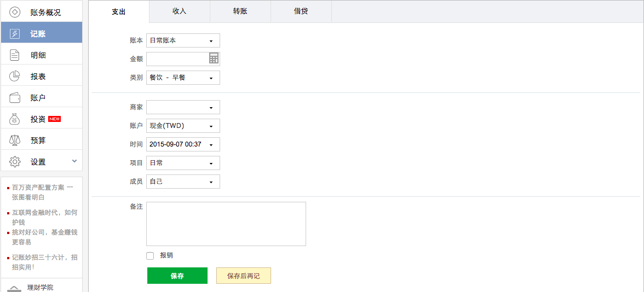644x292 pixels.
Task: Click the 账务概况 overview icon in sidebar
Action: pyautogui.click(x=15, y=12)
